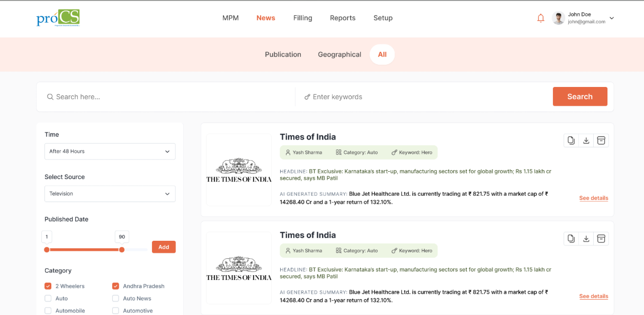The image size is (644, 315).
Task: Click Category: Auto tag in second article
Action: pos(357,251)
